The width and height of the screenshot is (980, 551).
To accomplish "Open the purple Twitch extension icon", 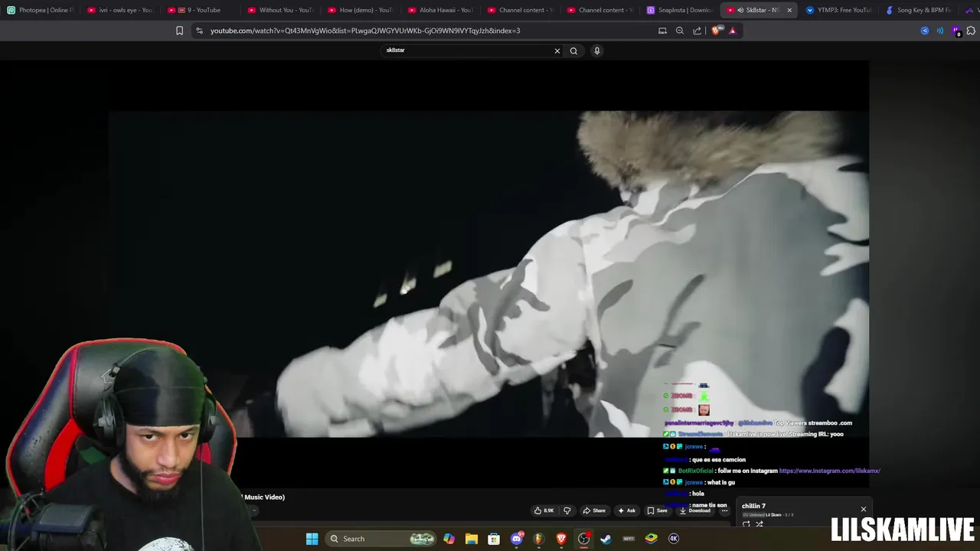I will pos(956,31).
